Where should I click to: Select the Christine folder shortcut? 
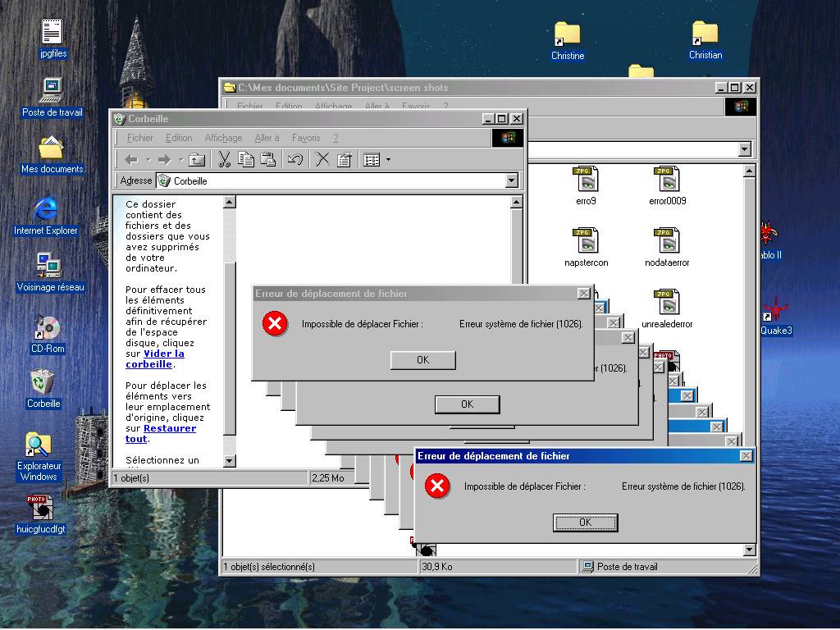pos(568,41)
